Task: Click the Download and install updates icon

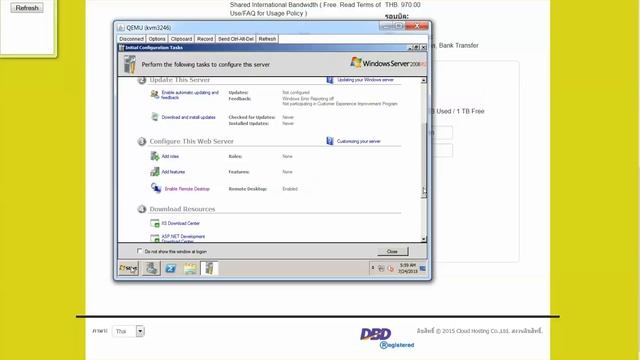Action: pyautogui.click(x=155, y=117)
